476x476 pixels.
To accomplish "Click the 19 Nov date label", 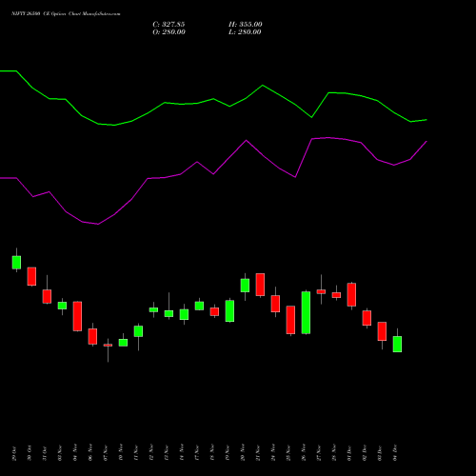I will click(228, 453).
